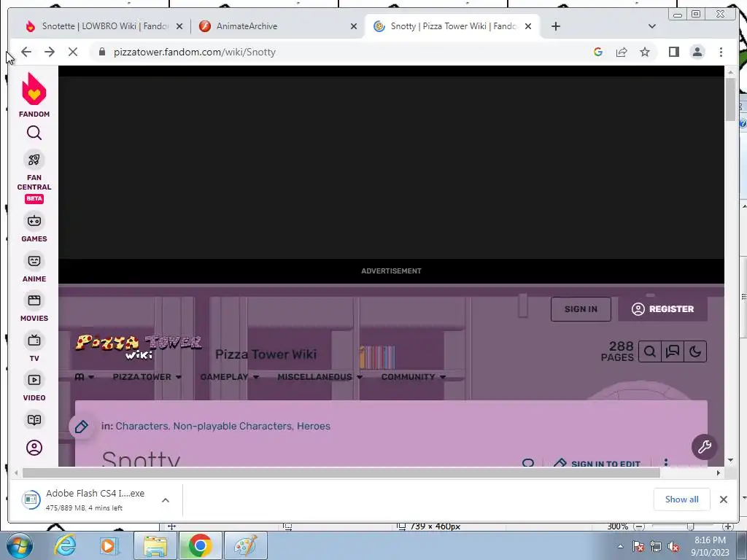Open the Non-playable Characters category link
Viewport: 747px width, 560px height.
(233, 426)
